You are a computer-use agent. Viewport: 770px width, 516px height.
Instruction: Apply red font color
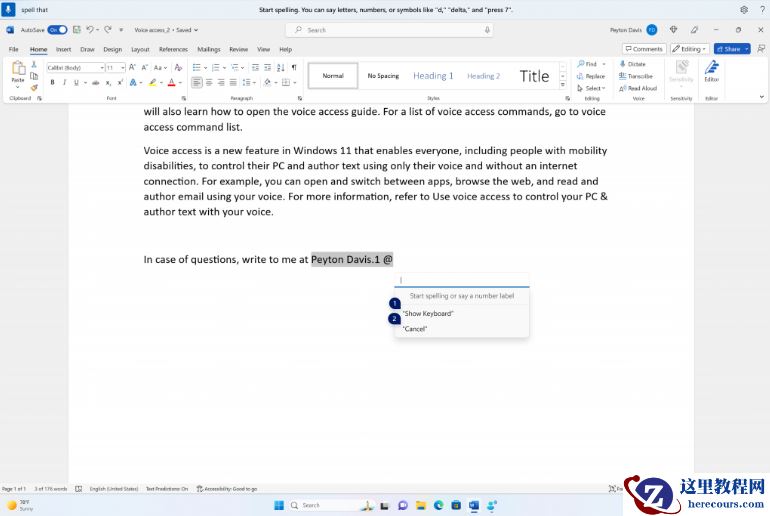[171, 82]
